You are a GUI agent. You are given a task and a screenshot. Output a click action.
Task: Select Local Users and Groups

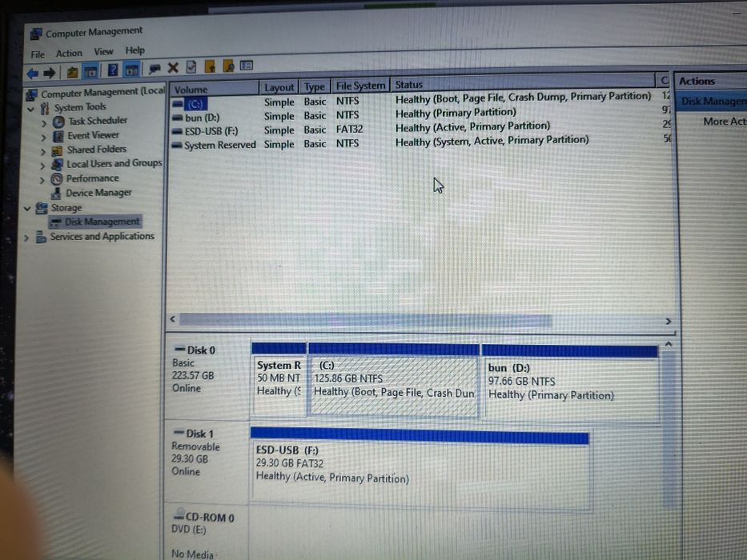click(114, 163)
